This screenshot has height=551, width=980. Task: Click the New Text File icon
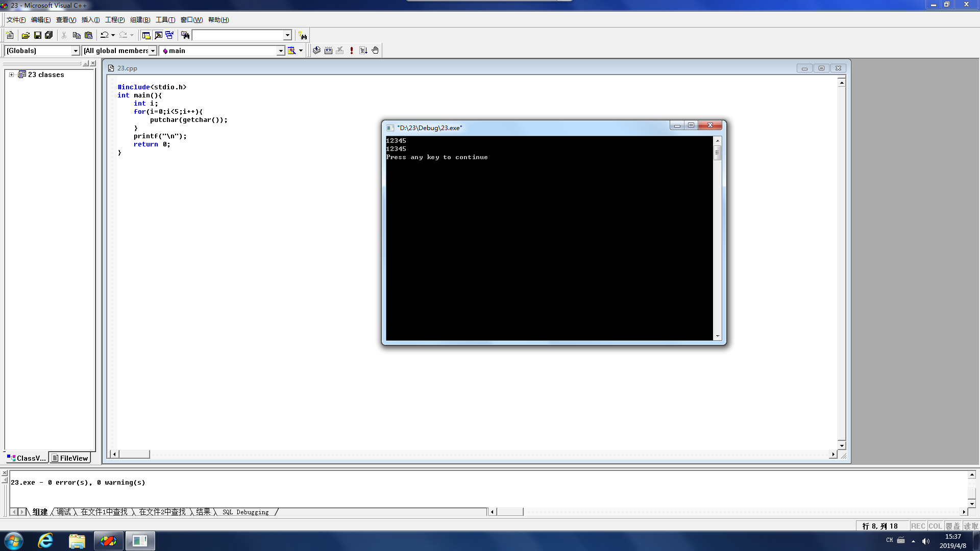point(10,35)
